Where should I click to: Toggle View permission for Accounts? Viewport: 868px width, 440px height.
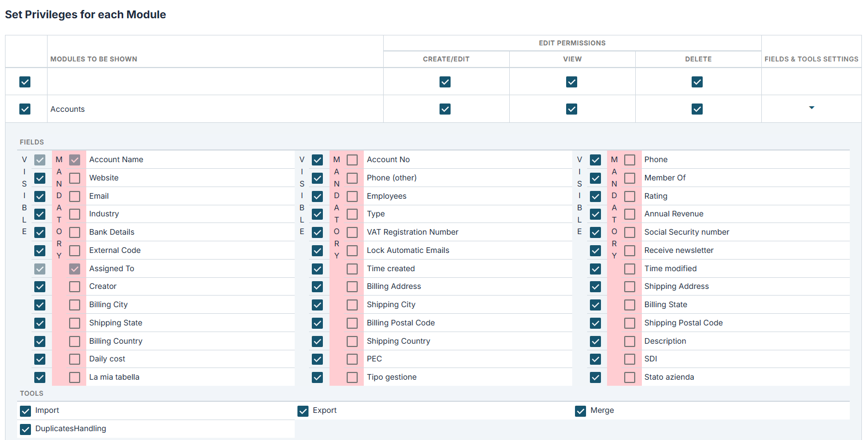tap(572, 109)
